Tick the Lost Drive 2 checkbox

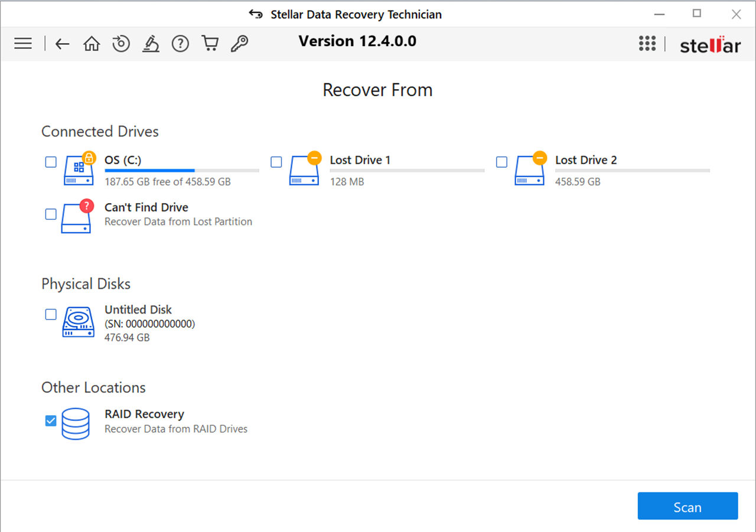pos(501,162)
